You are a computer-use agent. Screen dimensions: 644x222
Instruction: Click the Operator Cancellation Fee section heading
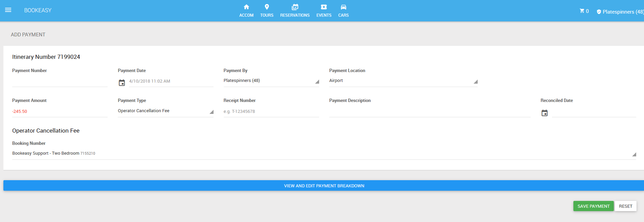coord(46,131)
